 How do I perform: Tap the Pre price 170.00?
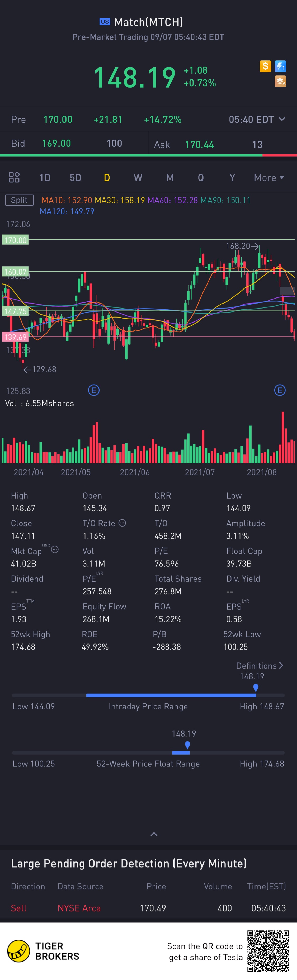pyautogui.click(x=58, y=120)
